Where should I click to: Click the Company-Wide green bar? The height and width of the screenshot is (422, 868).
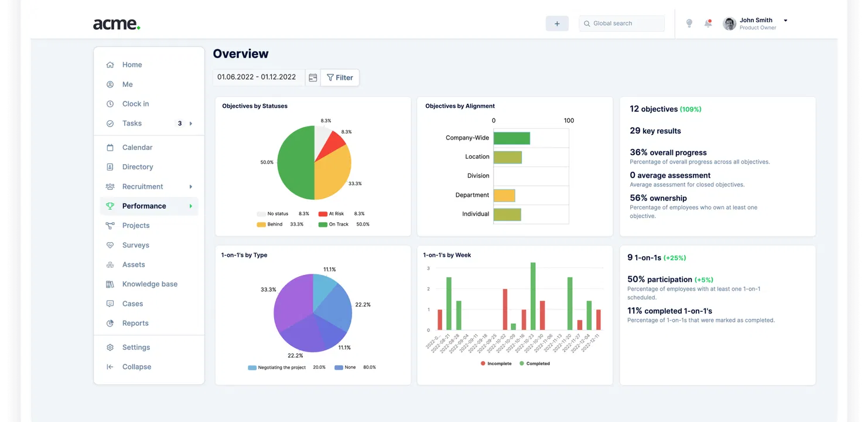tap(512, 138)
